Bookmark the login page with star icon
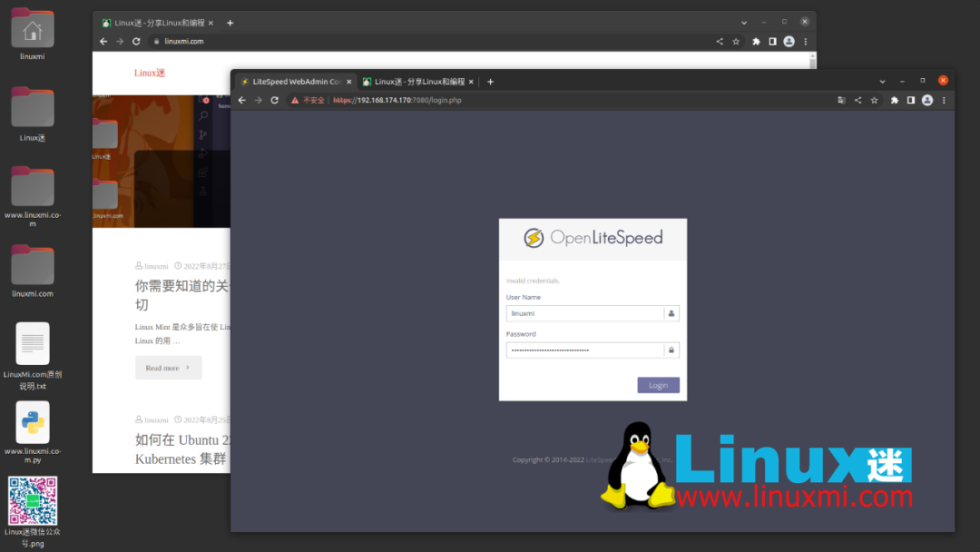The height and width of the screenshot is (552, 980). [x=875, y=100]
